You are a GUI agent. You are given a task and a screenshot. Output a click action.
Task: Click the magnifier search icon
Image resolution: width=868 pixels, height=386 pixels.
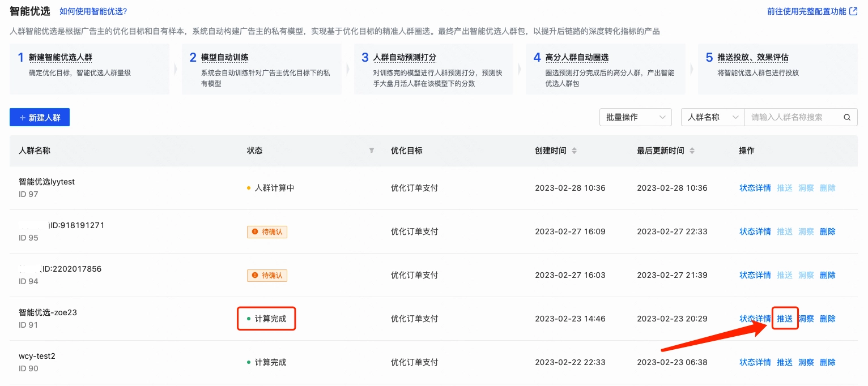pyautogui.click(x=846, y=117)
